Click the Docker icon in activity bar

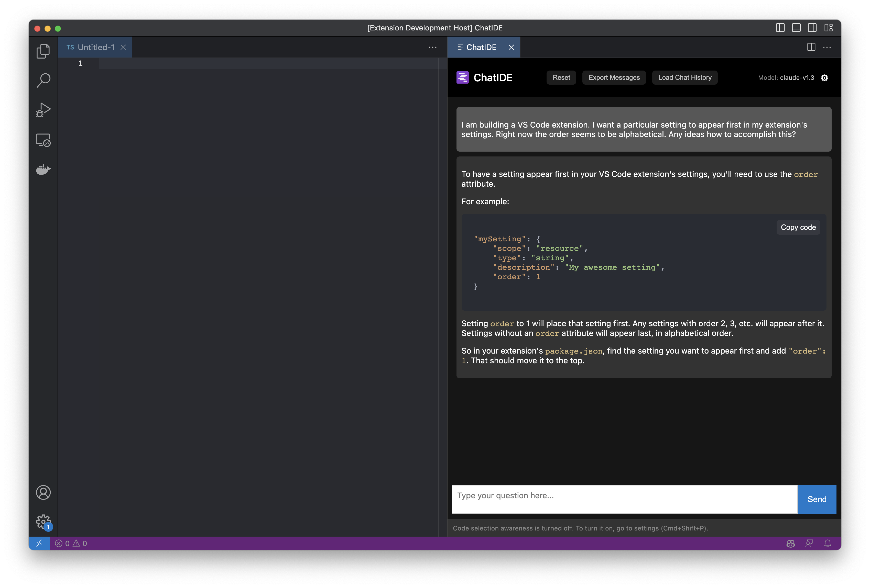click(43, 169)
